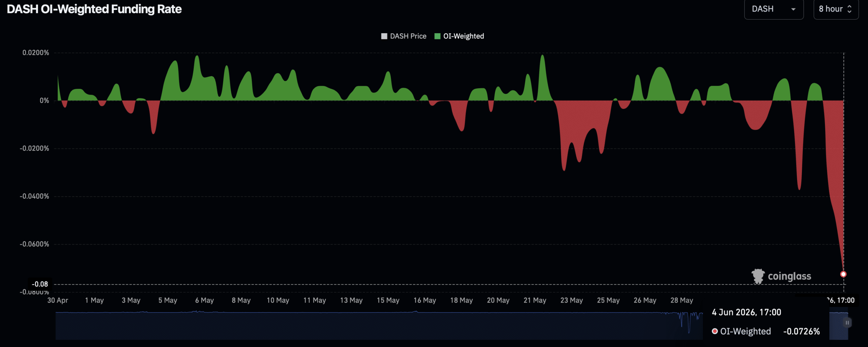
Task: Click the gray DASH Price legend swatch
Action: pyautogui.click(x=384, y=36)
